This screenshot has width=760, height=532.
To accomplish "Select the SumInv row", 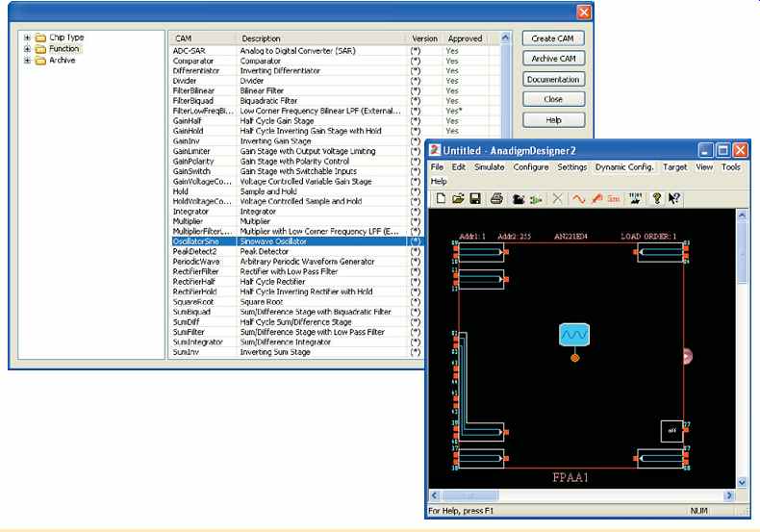I will [x=296, y=352].
